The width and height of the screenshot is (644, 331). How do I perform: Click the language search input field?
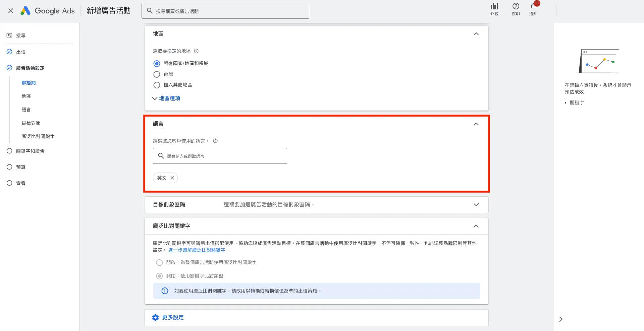220,156
